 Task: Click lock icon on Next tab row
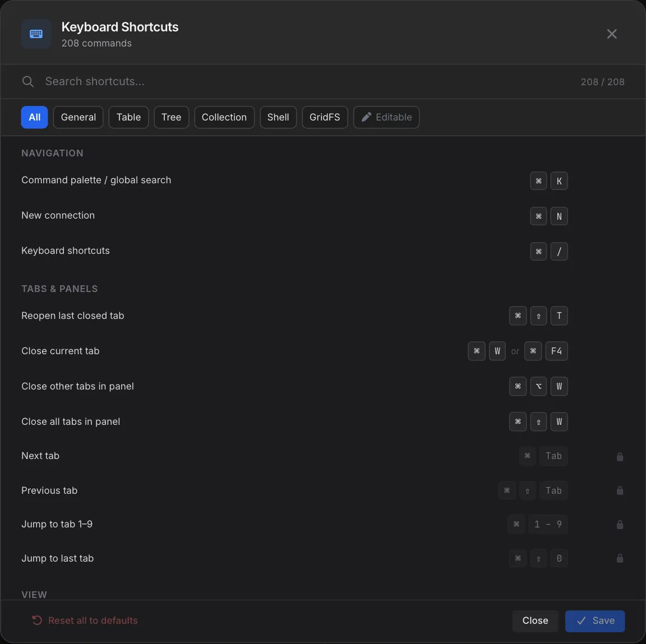620,457
